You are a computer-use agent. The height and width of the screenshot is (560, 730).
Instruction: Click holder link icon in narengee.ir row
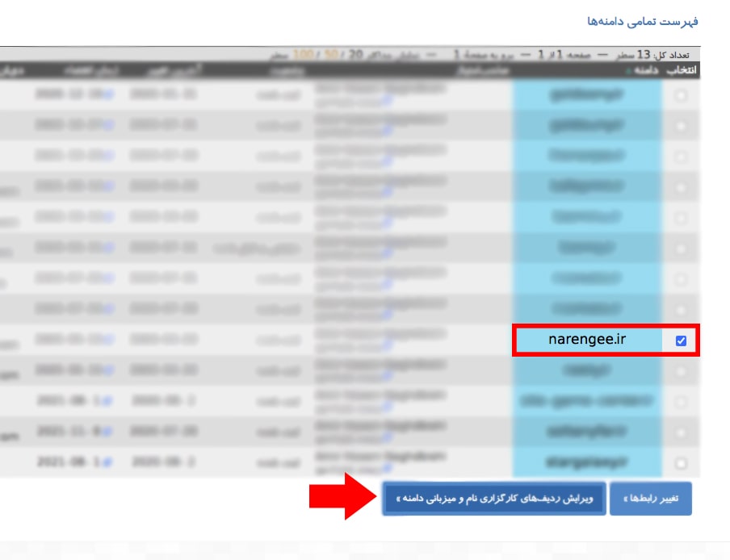pyautogui.click(x=388, y=347)
